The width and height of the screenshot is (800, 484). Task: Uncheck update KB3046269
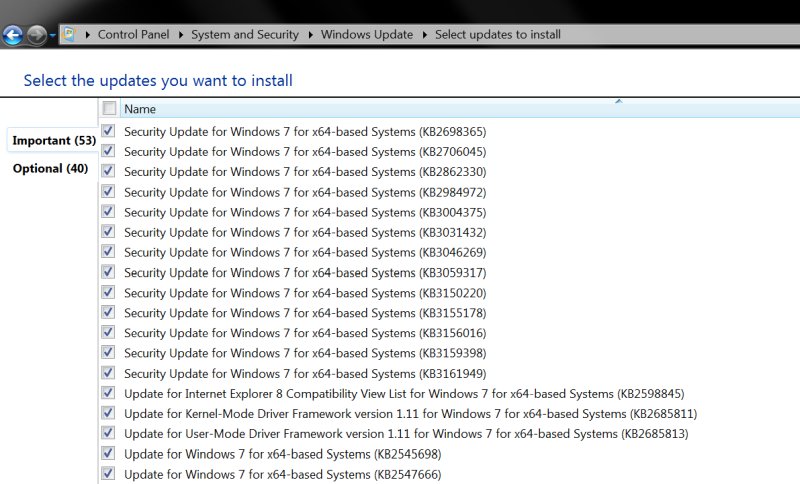108,251
